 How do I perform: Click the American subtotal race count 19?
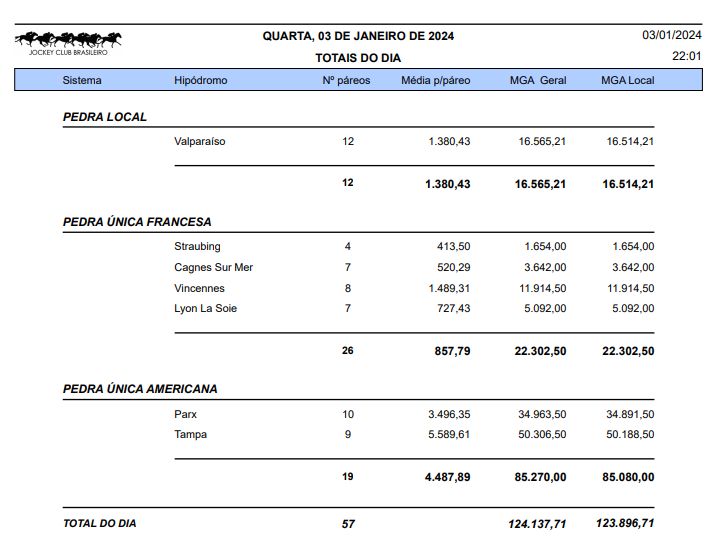[x=348, y=477]
